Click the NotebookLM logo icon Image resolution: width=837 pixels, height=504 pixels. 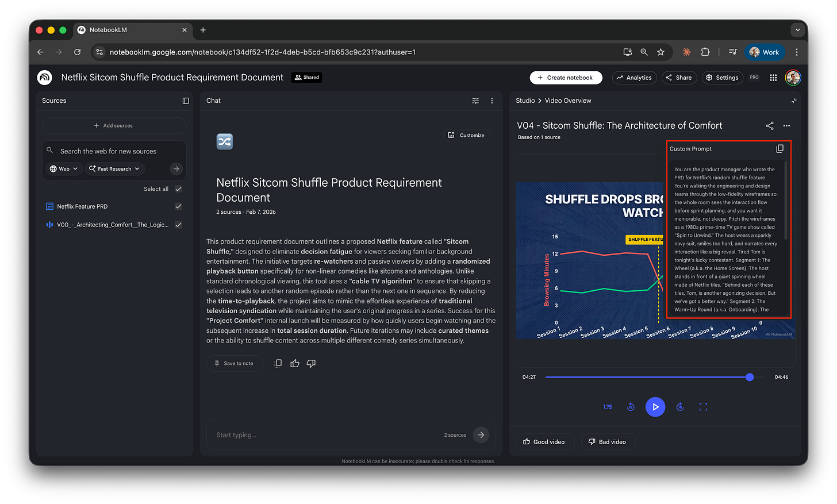click(x=44, y=78)
